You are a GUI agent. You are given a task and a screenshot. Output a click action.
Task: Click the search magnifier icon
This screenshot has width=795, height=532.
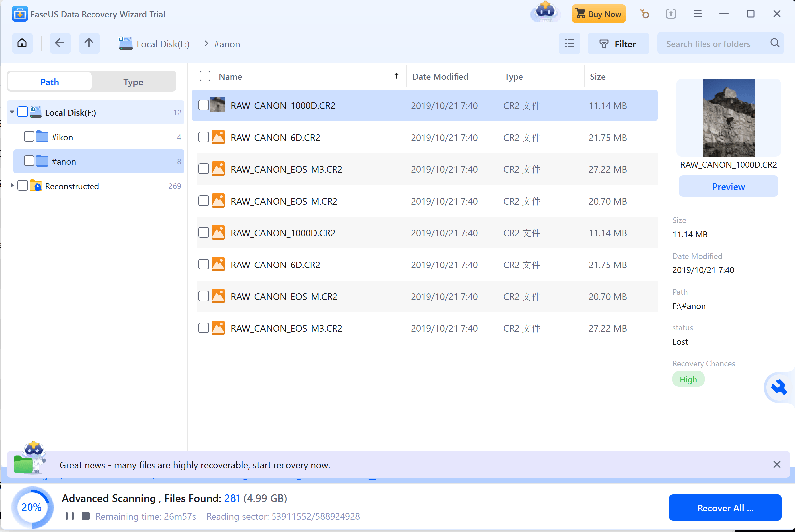click(x=775, y=43)
